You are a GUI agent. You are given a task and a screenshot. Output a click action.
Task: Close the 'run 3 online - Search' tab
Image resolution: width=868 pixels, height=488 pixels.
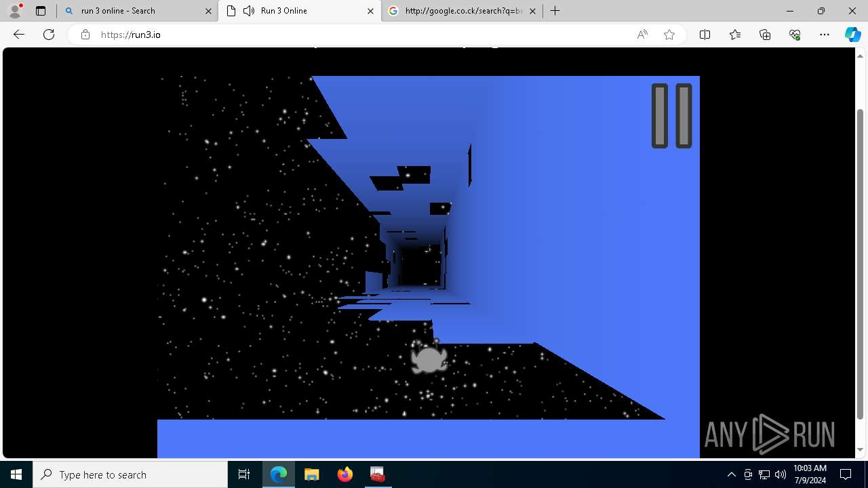point(207,11)
